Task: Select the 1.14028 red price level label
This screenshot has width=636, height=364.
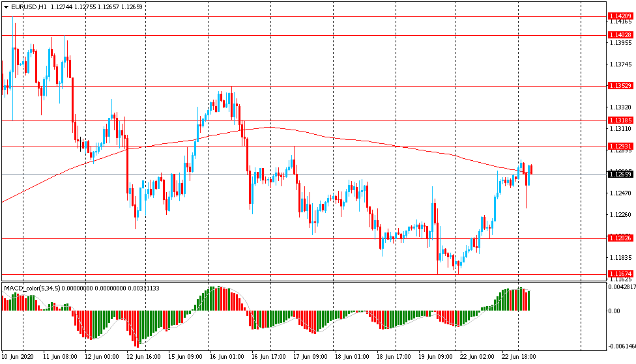Action: [x=620, y=35]
